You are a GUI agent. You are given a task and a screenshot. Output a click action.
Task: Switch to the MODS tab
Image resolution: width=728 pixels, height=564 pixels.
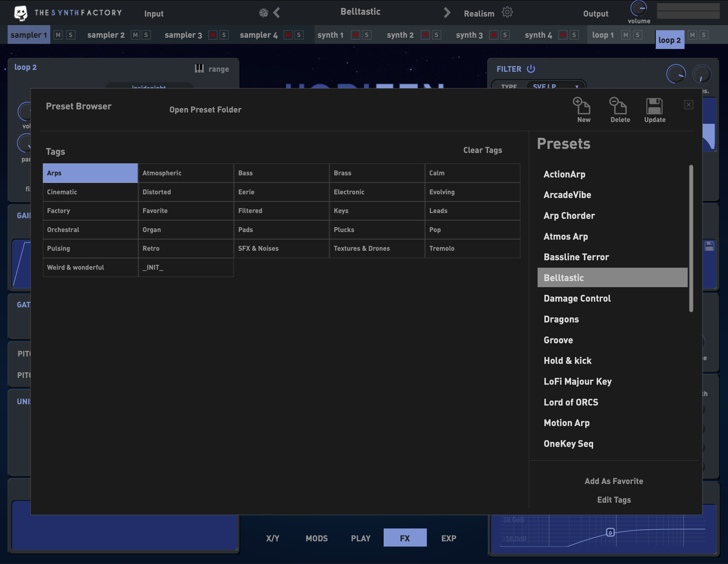point(316,538)
